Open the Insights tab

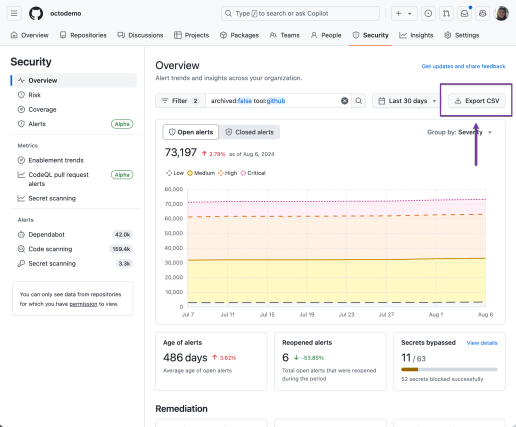click(x=416, y=35)
